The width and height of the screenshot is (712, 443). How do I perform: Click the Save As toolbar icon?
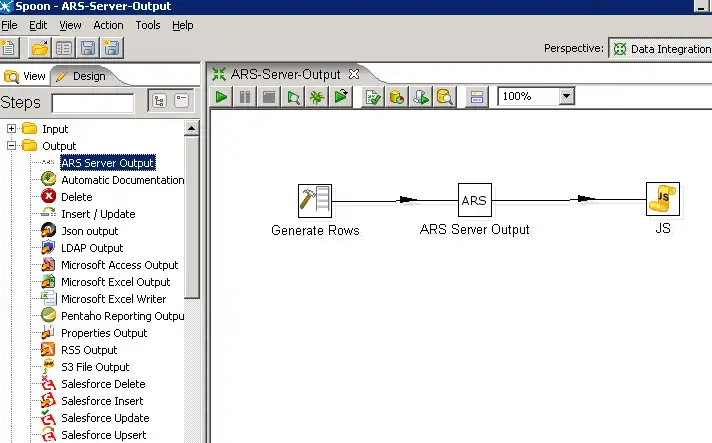(x=112, y=48)
